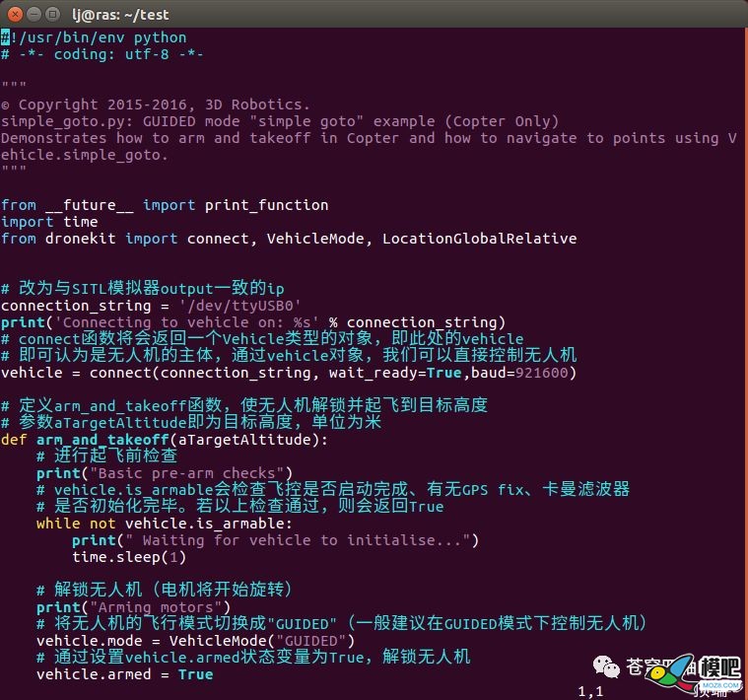Click the comment '# connect函数将会返回一个Vehicle类型的对象'
Screen dimensions: 748x700
(x=262, y=339)
